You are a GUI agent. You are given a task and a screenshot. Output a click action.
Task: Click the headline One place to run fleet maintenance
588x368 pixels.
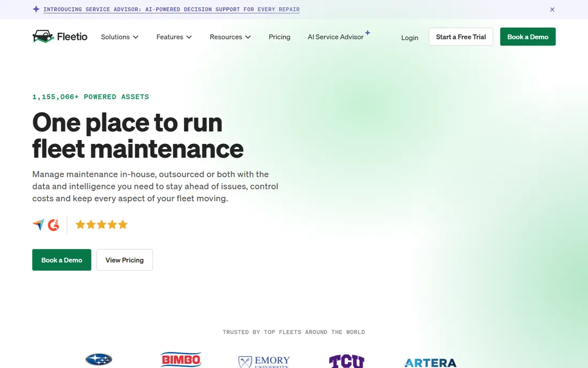[137, 135]
